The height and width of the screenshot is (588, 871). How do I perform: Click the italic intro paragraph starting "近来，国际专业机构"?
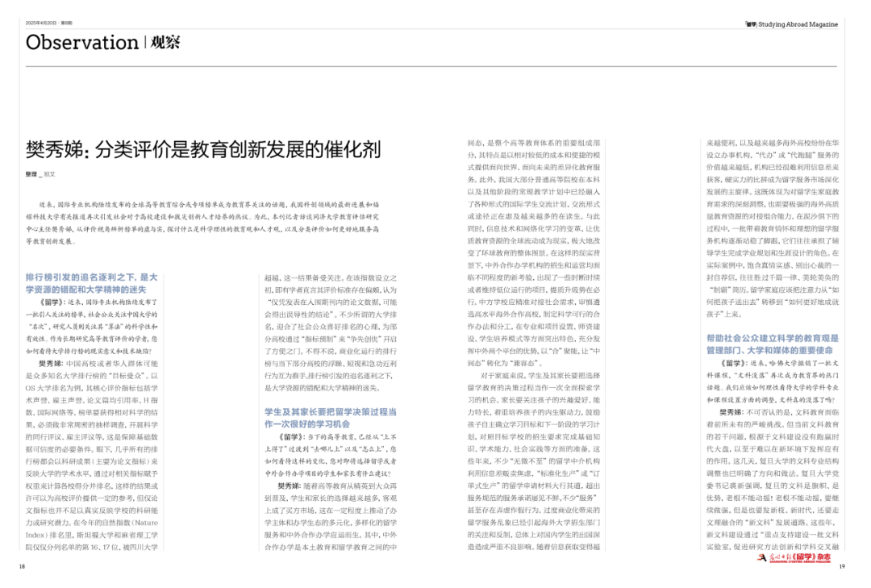[202, 223]
